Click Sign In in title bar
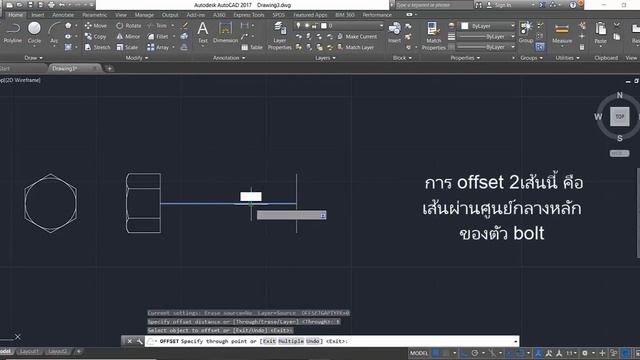This screenshot has height=360, width=640. pos(499,5)
